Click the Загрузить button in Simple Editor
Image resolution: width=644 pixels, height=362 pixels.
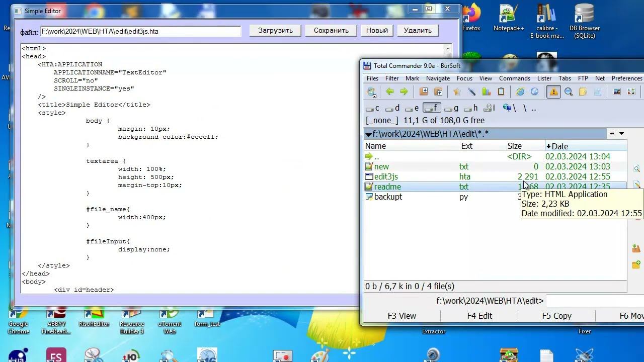pyautogui.click(x=275, y=31)
